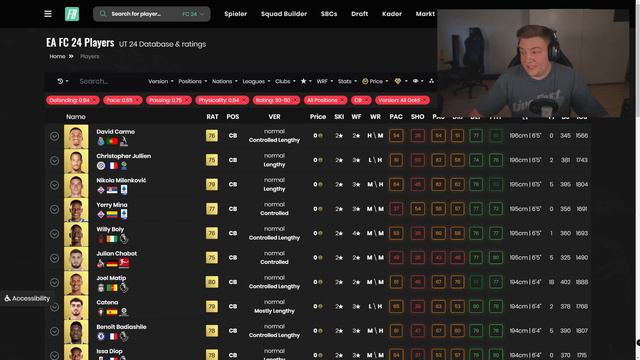Open the Spieler menu
Viewport: 640px width, 360px height.
coord(236,14)
